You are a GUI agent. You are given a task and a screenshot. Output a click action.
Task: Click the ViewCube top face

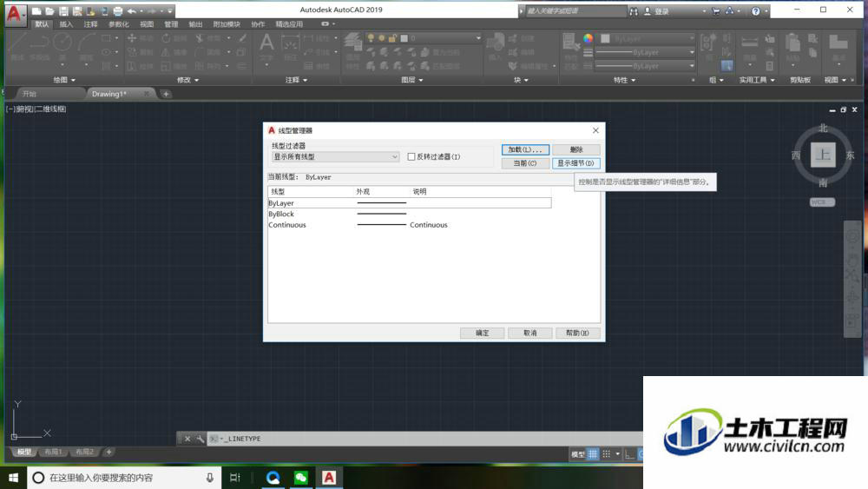click(x=823, y=155)
